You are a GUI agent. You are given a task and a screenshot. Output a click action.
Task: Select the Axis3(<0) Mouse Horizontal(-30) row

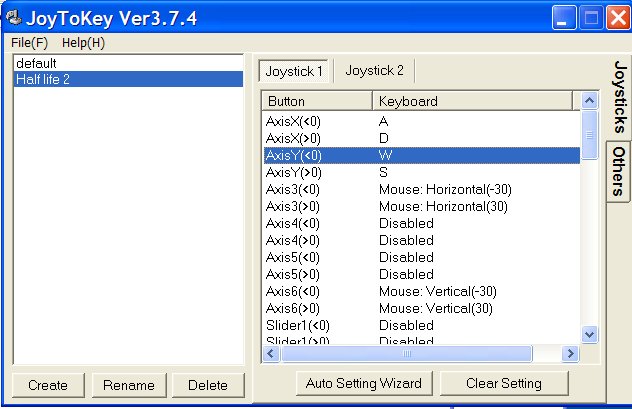click(422, 189)
